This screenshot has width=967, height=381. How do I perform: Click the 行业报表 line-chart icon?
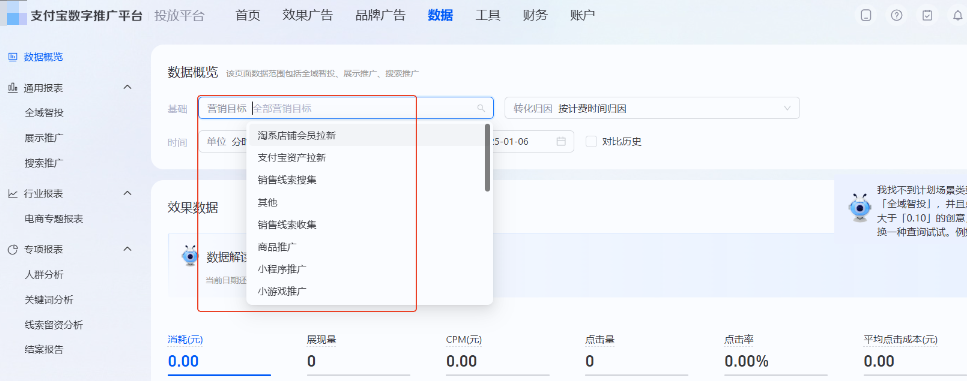pyautogui.click(x=12, y=194)
